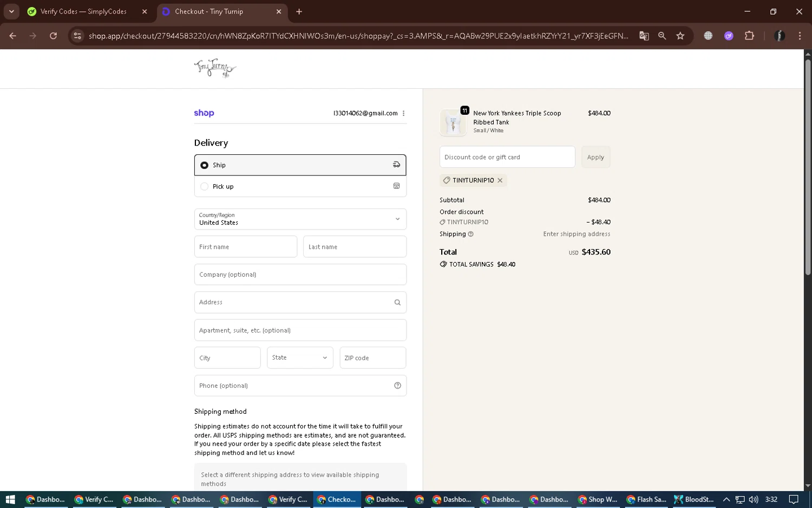This screenshot has width=812, height=508.
Task: Click into the First name field
Action: point(245,247)
